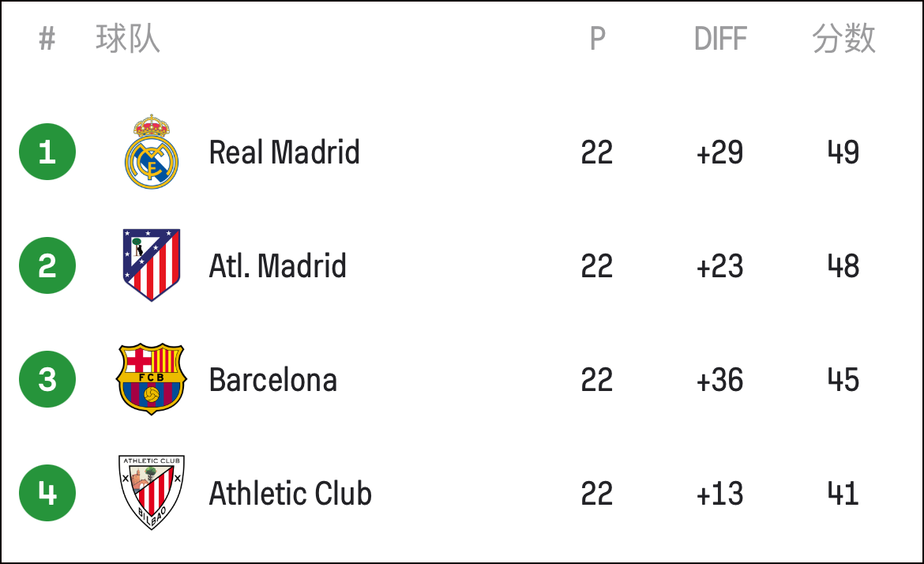Select Real Madrid's 49 points value
Viewport: 924px width, 564px height.
coord(843,152)
